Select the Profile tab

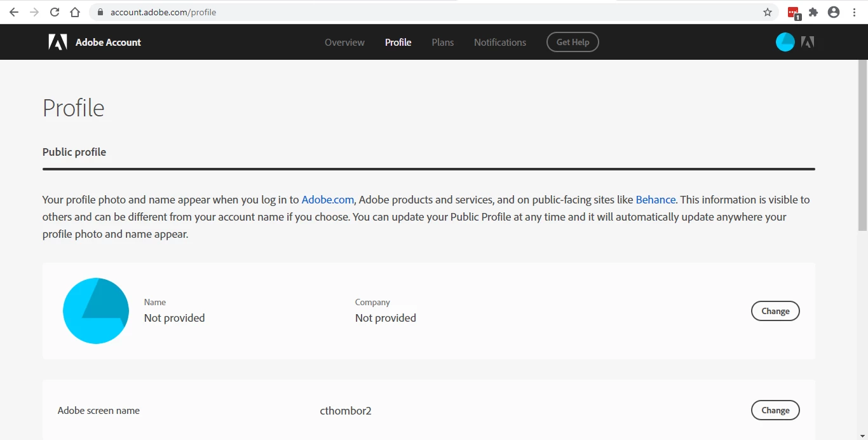tap(398, 42)
